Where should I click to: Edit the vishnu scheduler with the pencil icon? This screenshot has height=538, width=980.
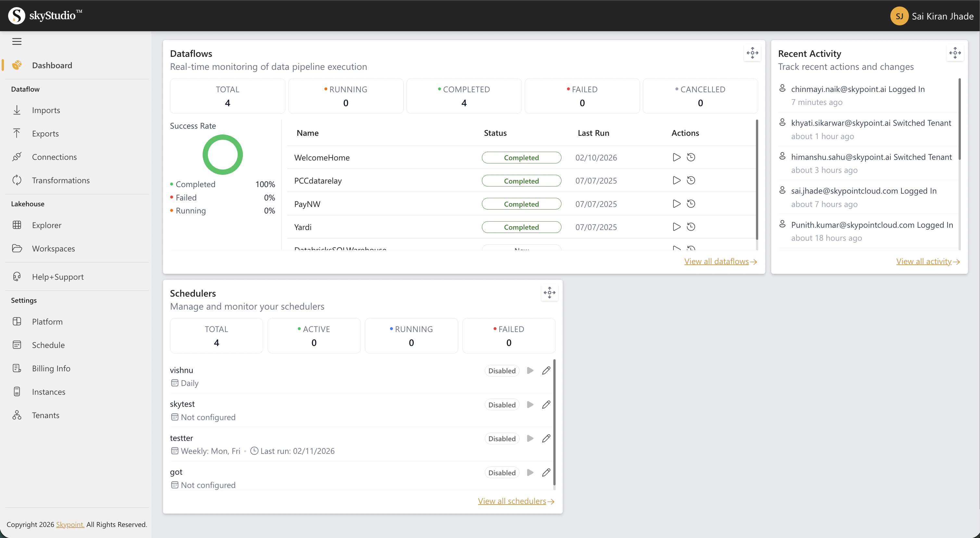point(546,370)
